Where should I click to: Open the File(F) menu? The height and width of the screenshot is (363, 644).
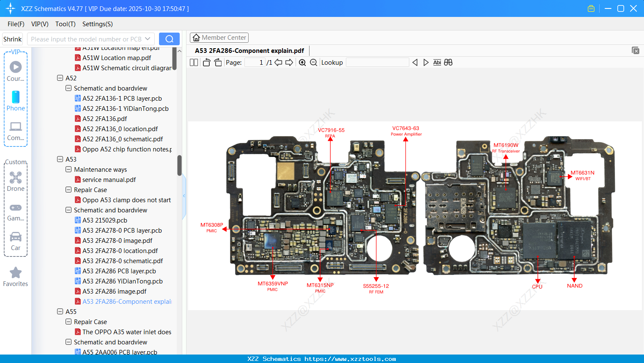click(x=16, y=24)
